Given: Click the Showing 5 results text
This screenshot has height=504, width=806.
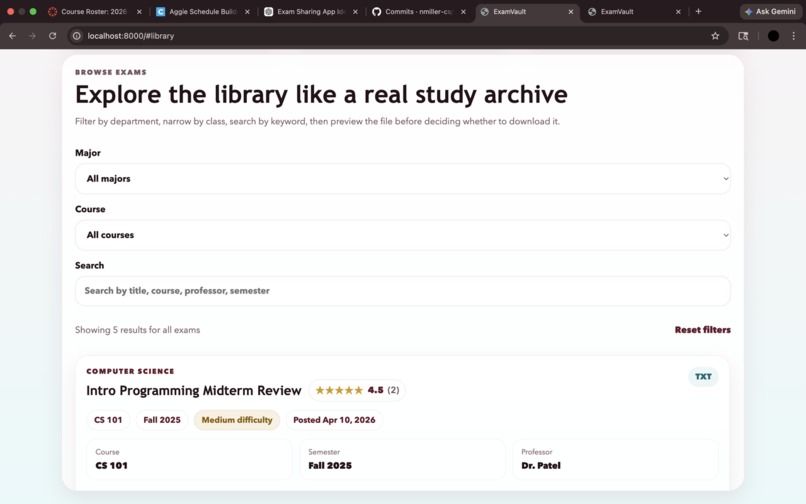Looking at the screenshot, I should (137, 330).
